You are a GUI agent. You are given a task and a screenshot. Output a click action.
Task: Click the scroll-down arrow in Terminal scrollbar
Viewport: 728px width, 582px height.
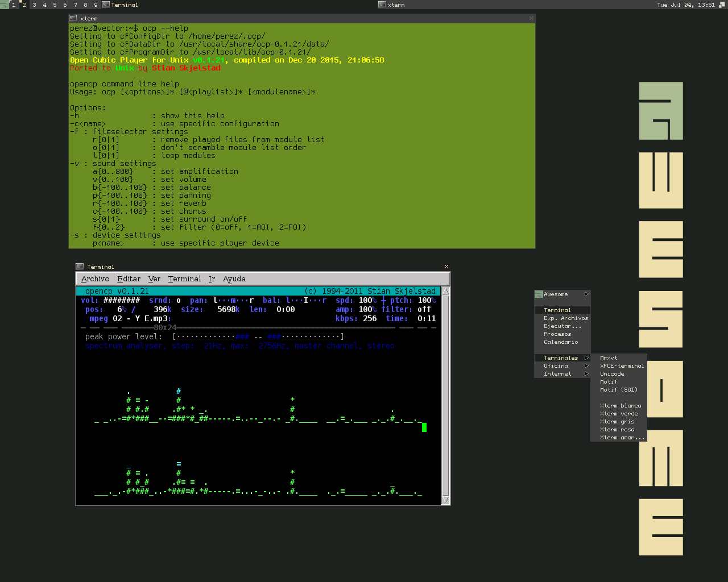[x=446, y=500]
